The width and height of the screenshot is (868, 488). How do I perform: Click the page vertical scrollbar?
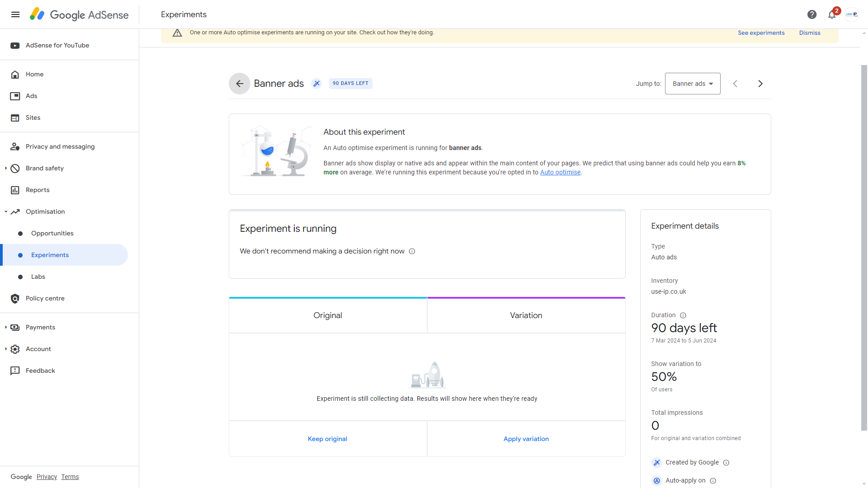point(864,249)
